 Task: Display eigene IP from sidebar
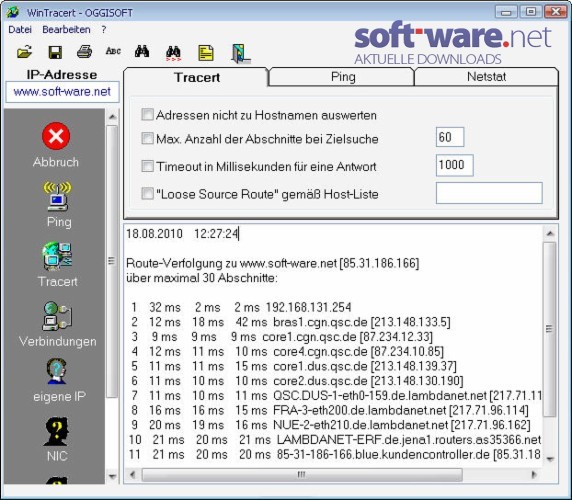click(57, 371)
